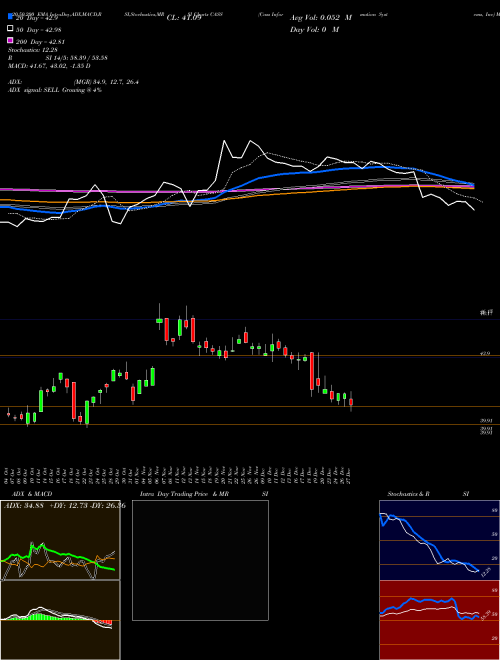Open the MACD histogram chart panel
This screenshot has height=660, width=500.
[x=60, y=620]
